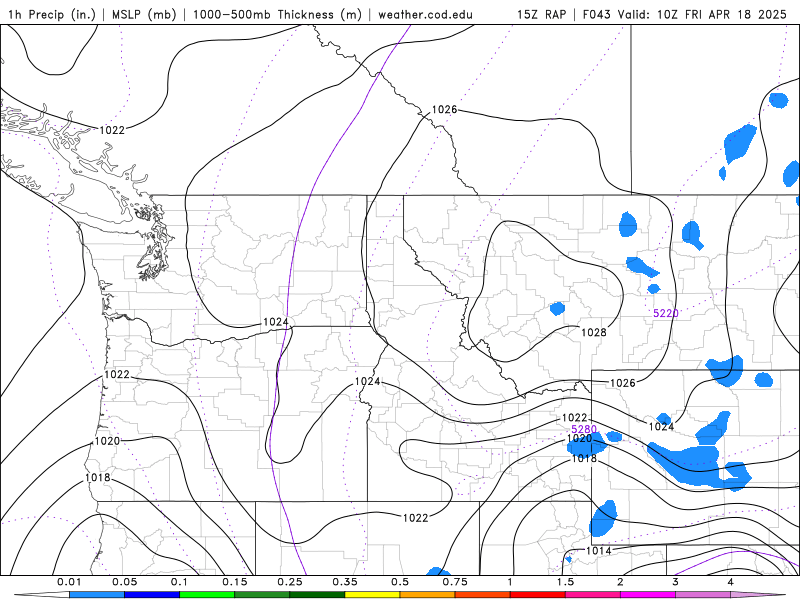The image size is (800, 600).
Task: Select the yellow 0.35–0.5 legend swatch
Action: point(372,595)
